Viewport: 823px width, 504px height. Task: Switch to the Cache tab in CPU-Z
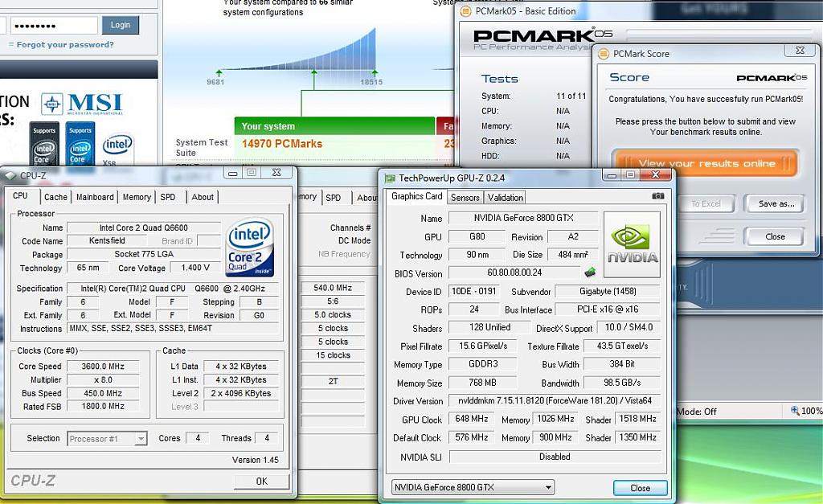55,197
